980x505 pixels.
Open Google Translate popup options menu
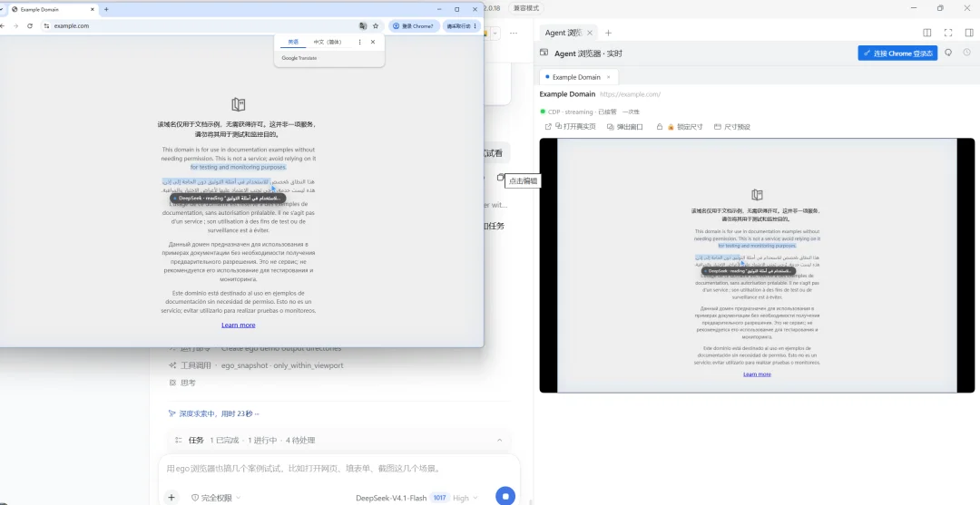coord(359,42)
